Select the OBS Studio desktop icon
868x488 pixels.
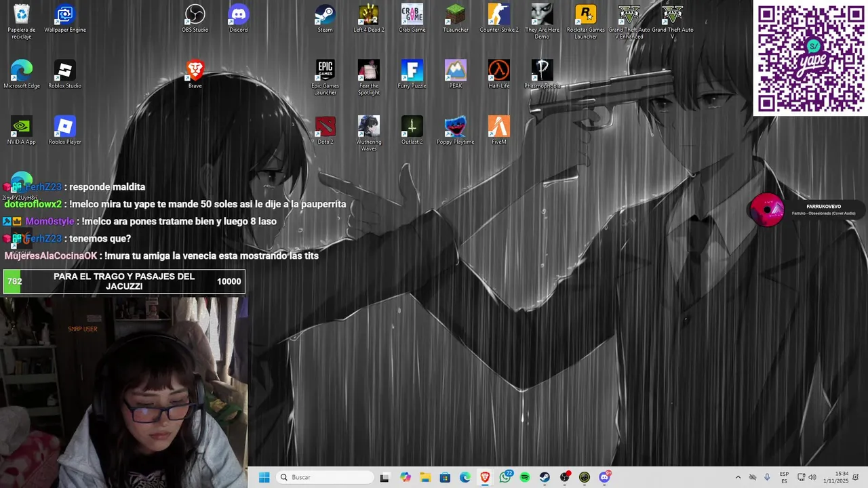click(x=195, y=18)
